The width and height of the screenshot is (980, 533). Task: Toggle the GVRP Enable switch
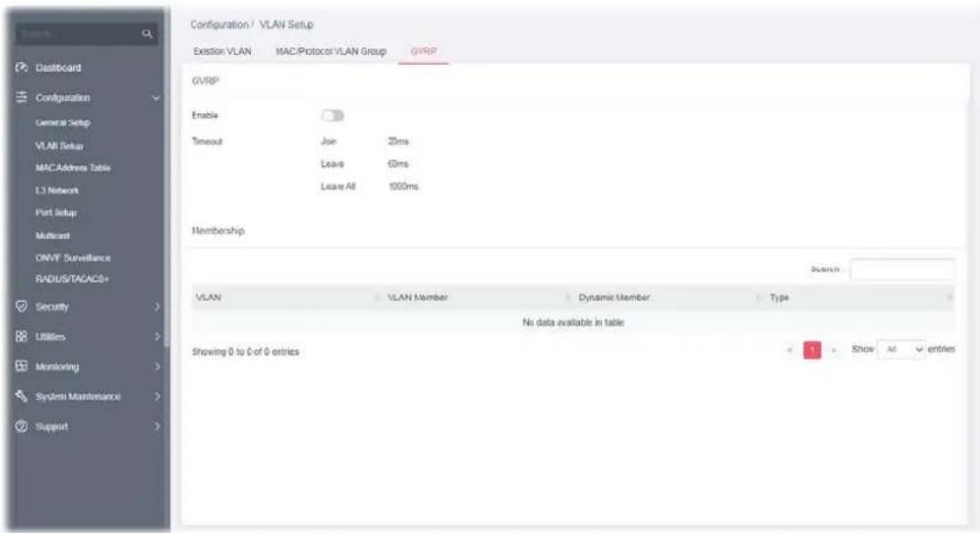tap(332, 116)
